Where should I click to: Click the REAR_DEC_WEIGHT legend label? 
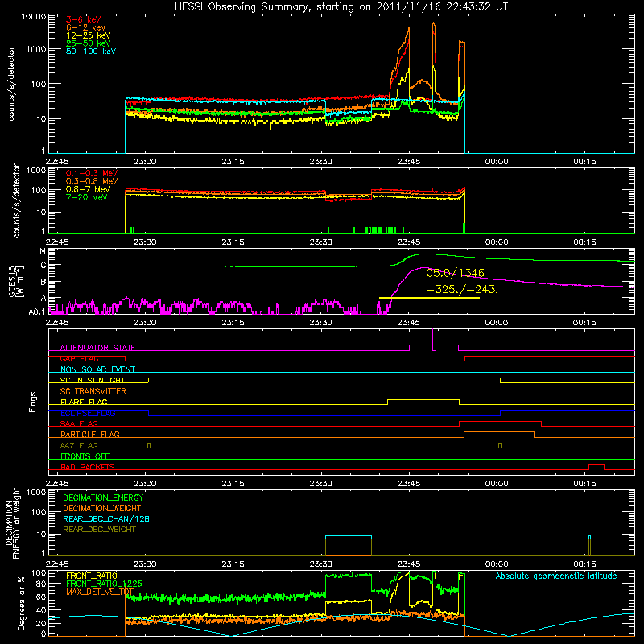99,530
